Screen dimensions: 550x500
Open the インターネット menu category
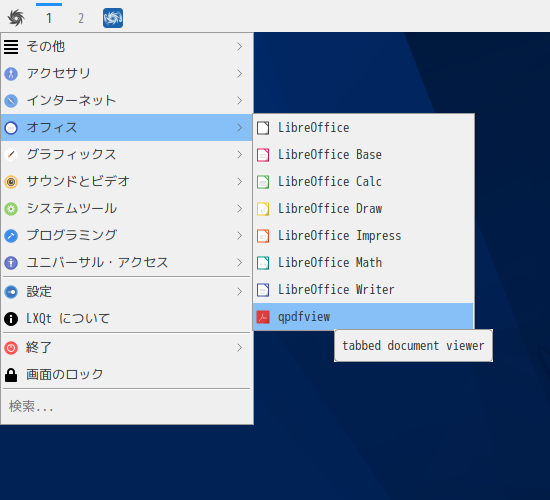(127, 101)
